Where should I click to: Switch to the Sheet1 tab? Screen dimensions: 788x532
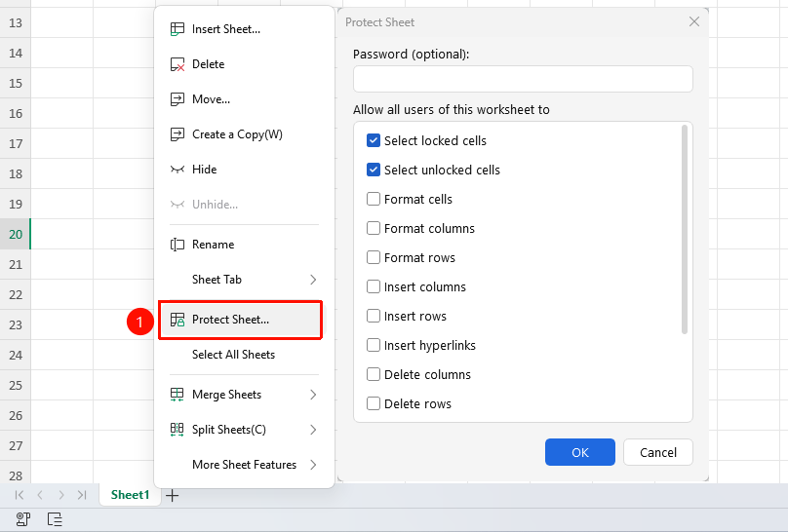[x=130, y=495]
